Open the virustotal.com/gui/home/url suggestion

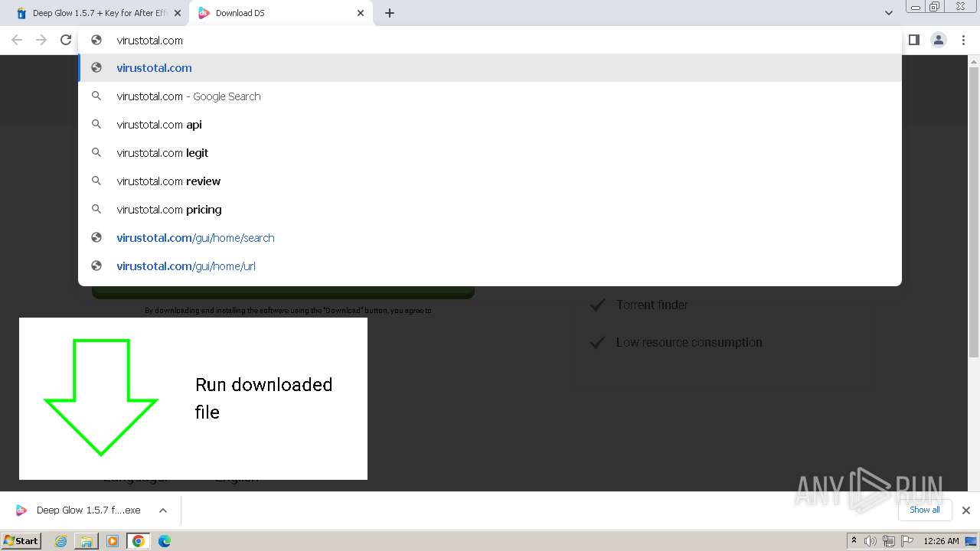coord(490,266)
